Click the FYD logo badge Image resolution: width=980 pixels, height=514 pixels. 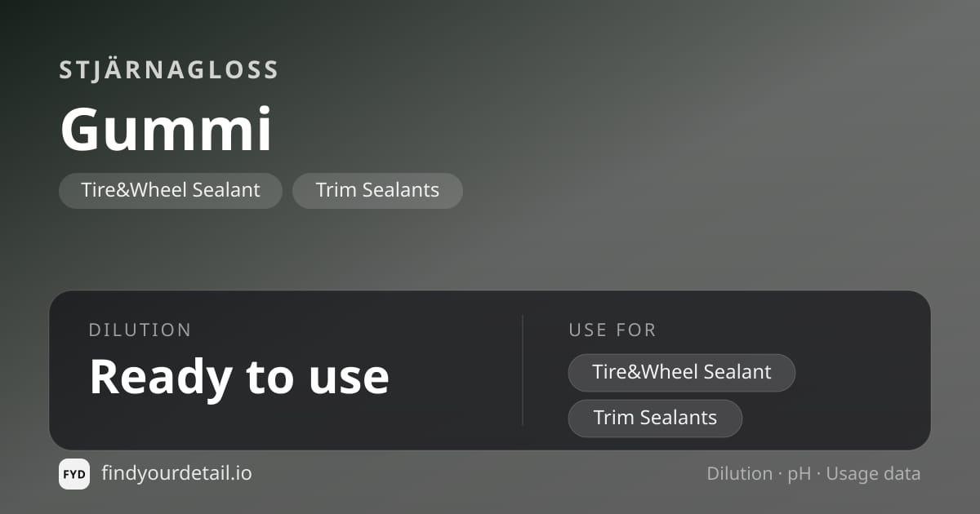click(x=74, y=474)
